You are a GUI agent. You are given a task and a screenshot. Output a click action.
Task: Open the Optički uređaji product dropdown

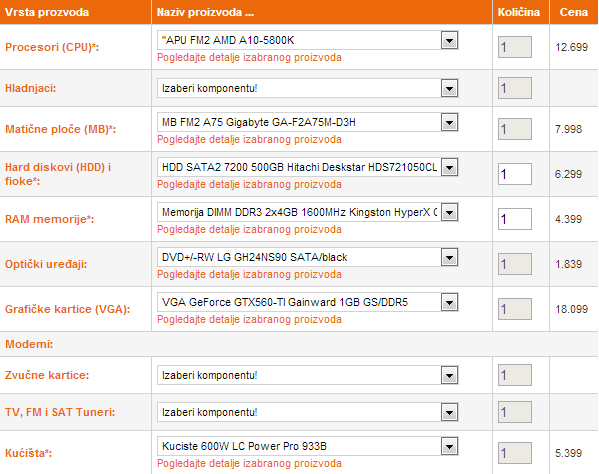coord(308,257)
